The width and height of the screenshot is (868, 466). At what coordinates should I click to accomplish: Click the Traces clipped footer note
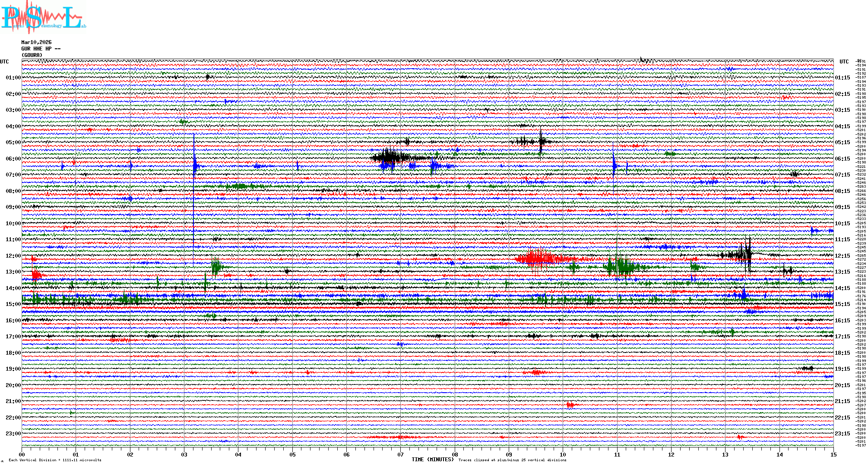(512, 460)
